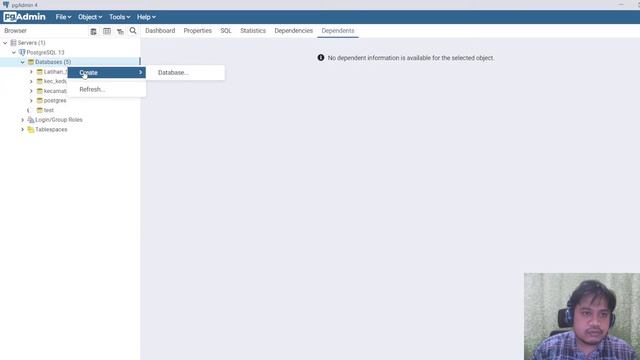Switch to the Dependents tab
The image size is (640, 360).
click(x=338, y=31)
